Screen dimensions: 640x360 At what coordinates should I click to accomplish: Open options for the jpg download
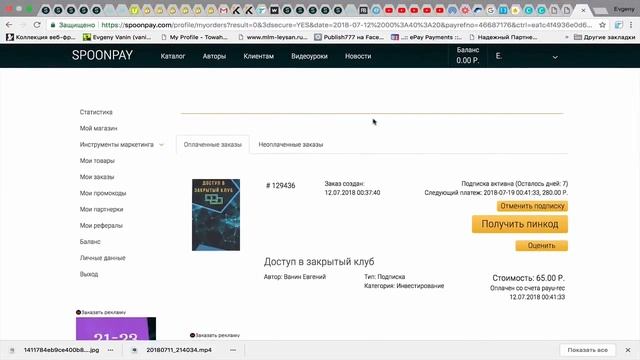111,350
